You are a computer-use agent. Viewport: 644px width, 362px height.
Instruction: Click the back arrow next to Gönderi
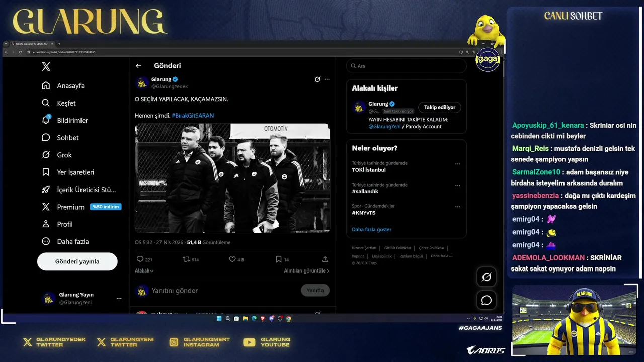click(x=138, y=66)
